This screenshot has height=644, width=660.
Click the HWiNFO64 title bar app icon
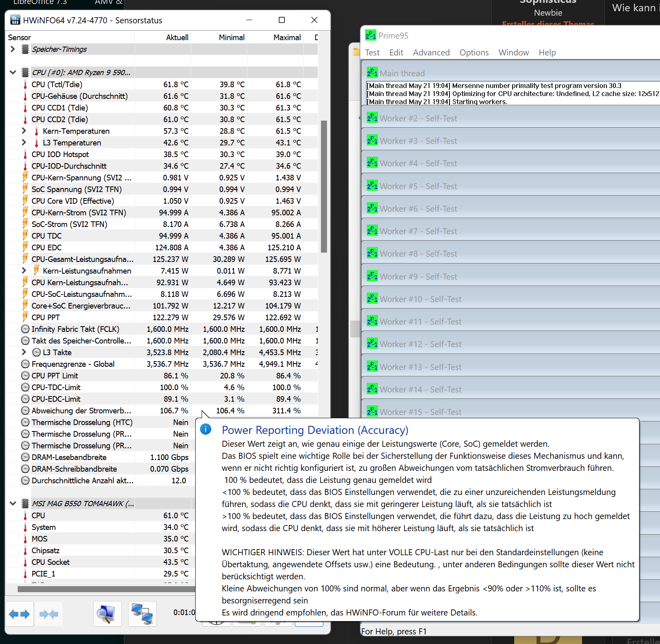click(15, 20)
